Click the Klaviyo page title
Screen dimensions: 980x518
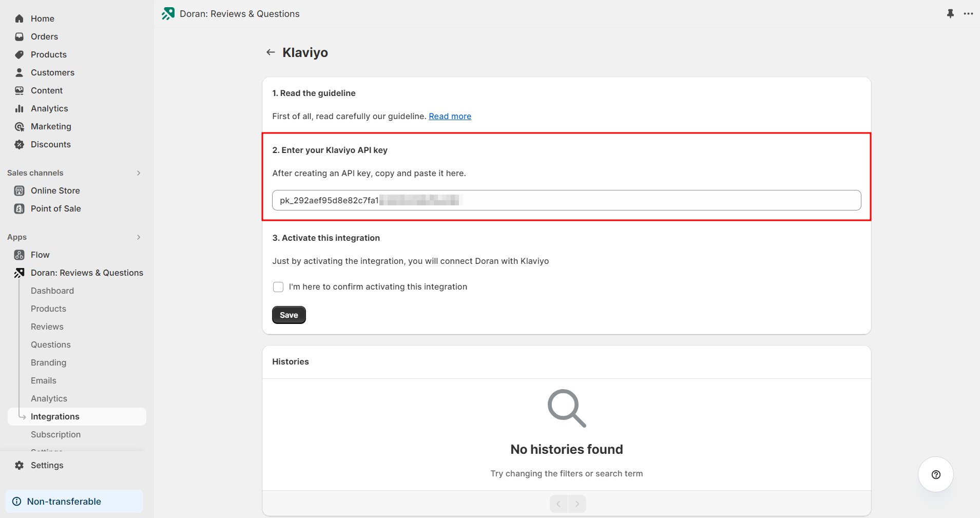tap(305, 52)
